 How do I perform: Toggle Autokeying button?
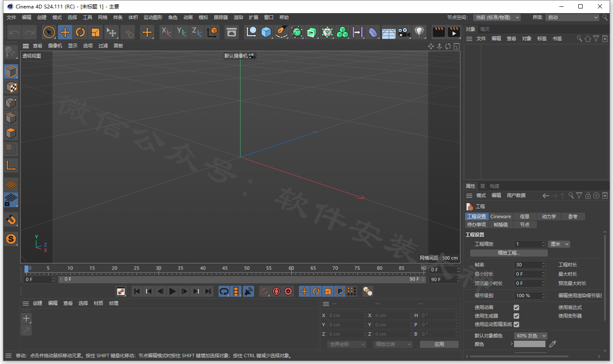coord(276,291)
